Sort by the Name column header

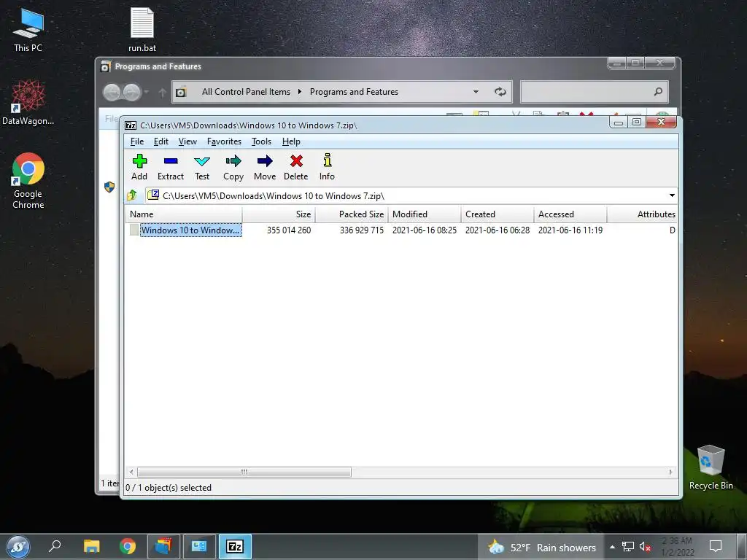point(184,214)
